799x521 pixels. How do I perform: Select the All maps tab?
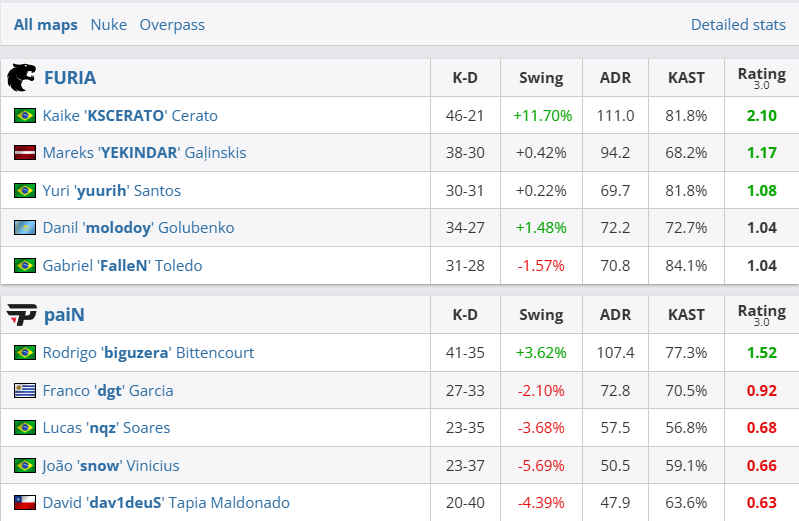pos(45,25)
